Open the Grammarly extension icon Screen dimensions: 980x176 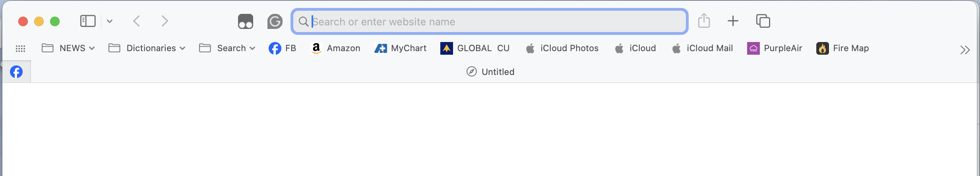point(275,21)
